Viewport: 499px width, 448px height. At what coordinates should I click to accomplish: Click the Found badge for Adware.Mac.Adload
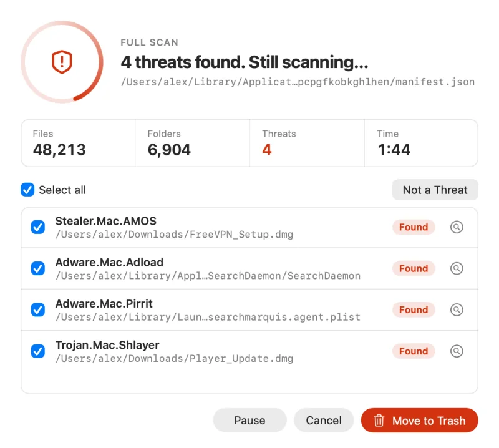414,268
